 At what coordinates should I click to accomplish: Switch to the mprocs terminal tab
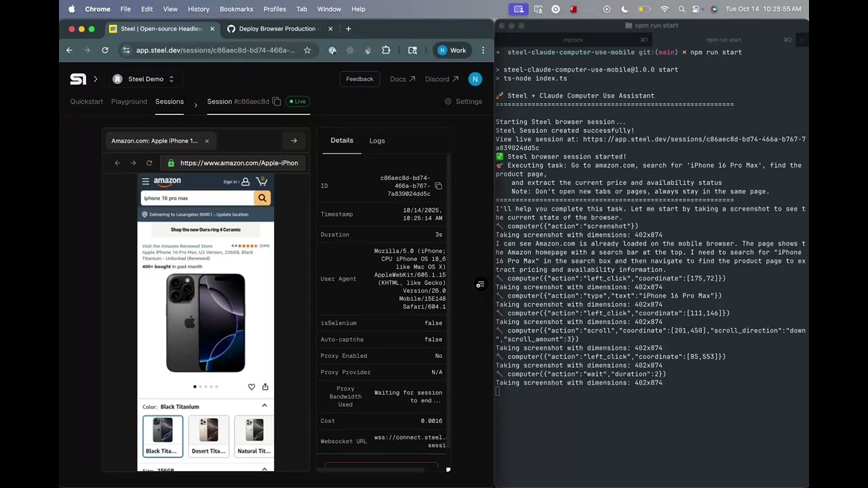[573, 40]
